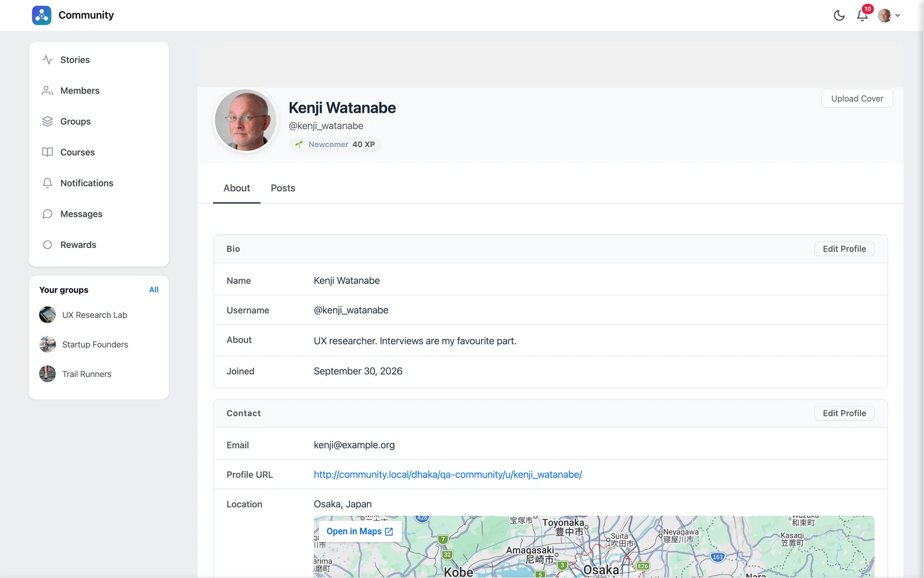Click the Courses book icon
This screenshot has height=578, width=924.
(47, 152)
